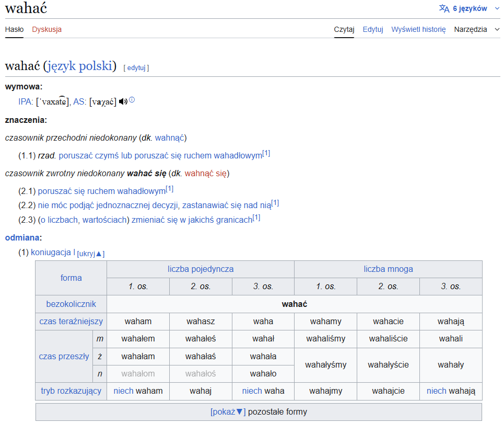This screenshot has width=504, height=423.
Task: Click the edytuj section edit link
Action: point(136,67)
